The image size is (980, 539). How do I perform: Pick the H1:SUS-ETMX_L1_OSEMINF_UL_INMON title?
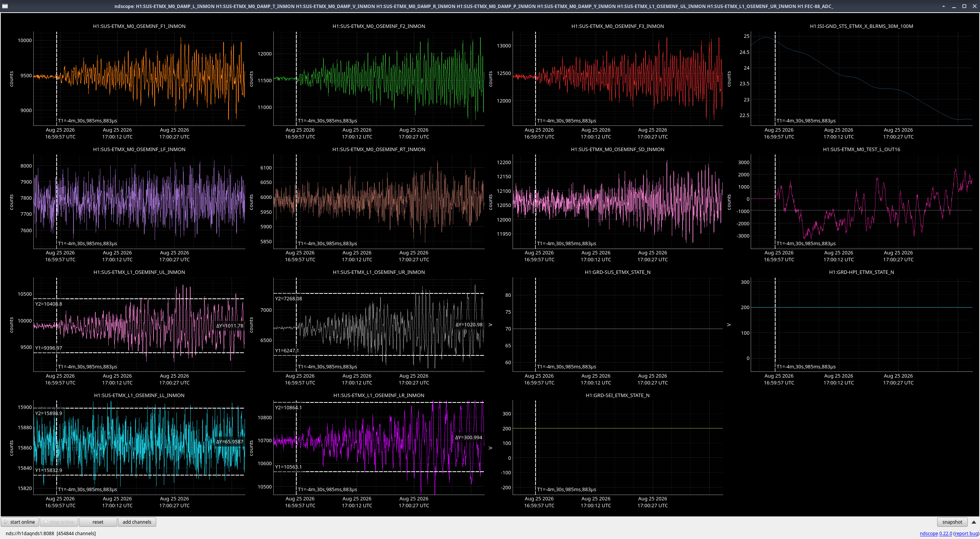click(139, 272)
